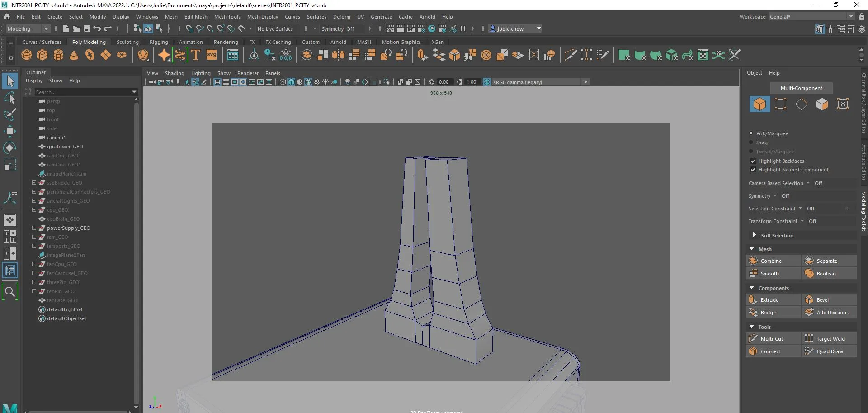Select Face selection mode in Modeling Toolkit

tap(822, 104)
